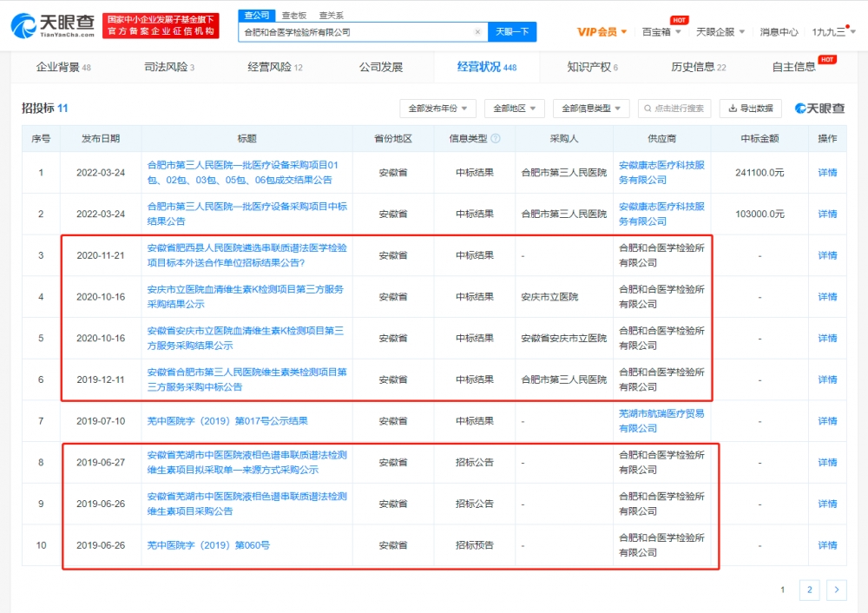This screenshot has width=868, height=613.
Task: Switch to the 查关系 search tab
Action: coord(331,16)
